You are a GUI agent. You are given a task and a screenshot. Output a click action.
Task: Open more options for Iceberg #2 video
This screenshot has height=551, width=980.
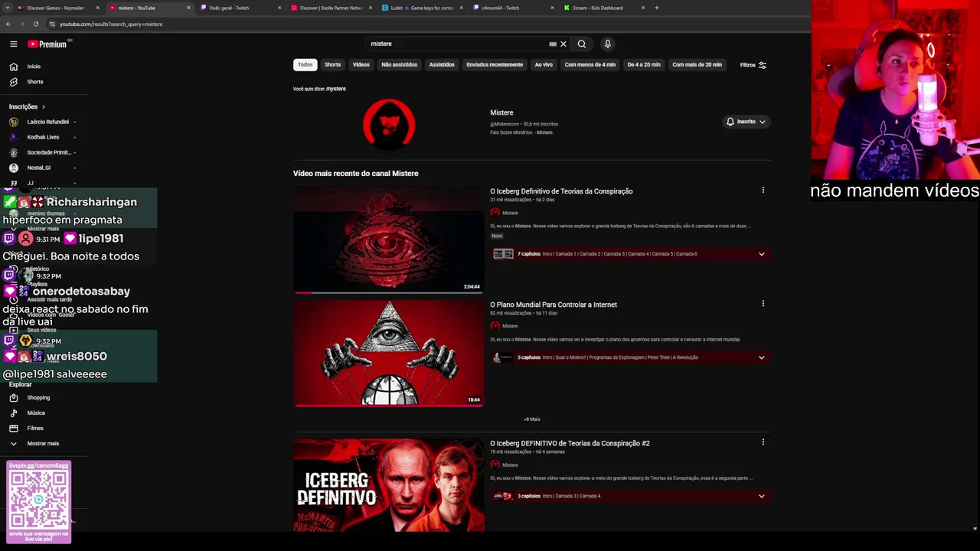(x=763, y=442)
